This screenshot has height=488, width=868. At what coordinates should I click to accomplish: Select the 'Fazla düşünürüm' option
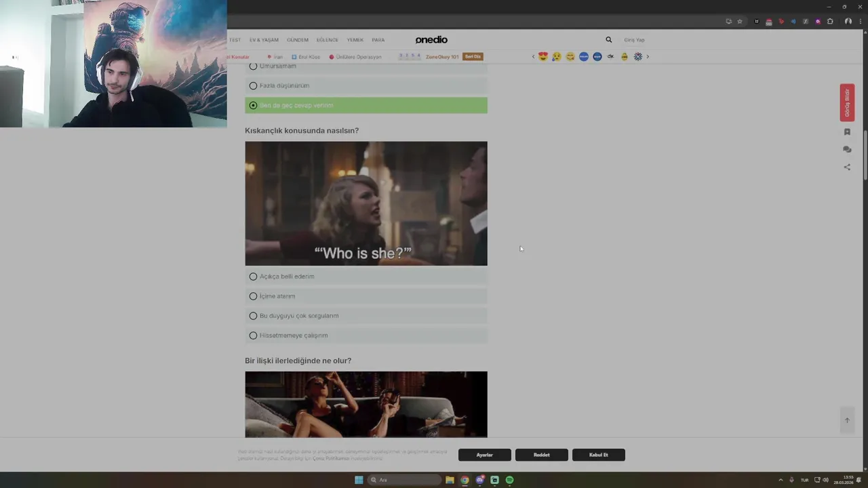(x=366, y=85)
